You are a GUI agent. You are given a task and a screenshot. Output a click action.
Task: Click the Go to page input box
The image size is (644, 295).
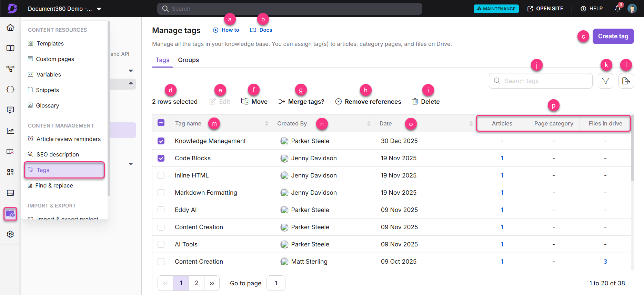(276, 283)
